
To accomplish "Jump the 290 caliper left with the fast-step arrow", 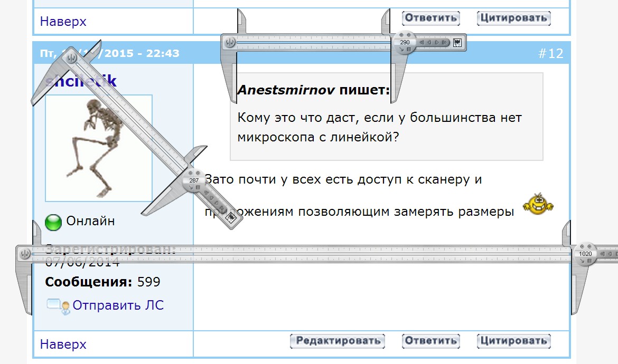I will (422, 42).
